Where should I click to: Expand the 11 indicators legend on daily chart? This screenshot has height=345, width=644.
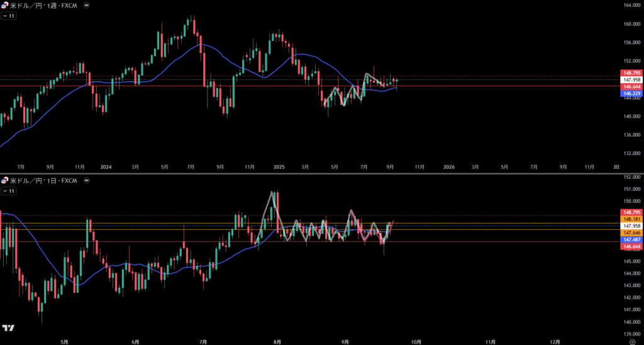pos(9,191)
